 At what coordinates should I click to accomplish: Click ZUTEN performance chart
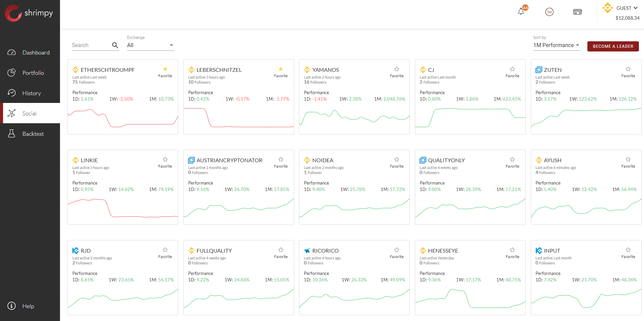click(586, 118)
